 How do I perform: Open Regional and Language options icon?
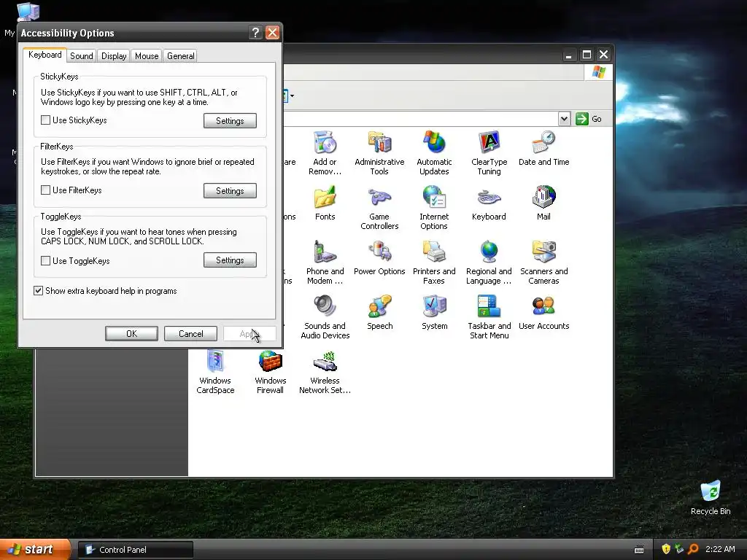coord(489,262)
